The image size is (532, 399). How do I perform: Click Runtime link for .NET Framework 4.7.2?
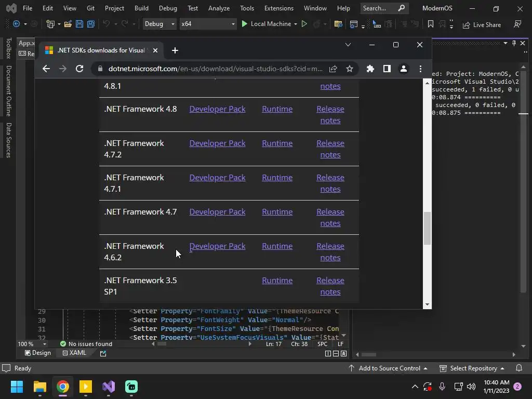click(277, 143)
